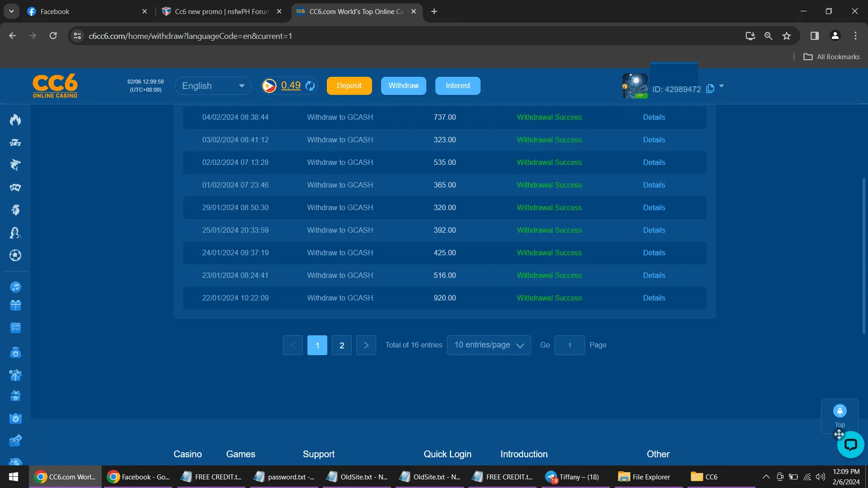Click the Withdraw button

point(403,86)
